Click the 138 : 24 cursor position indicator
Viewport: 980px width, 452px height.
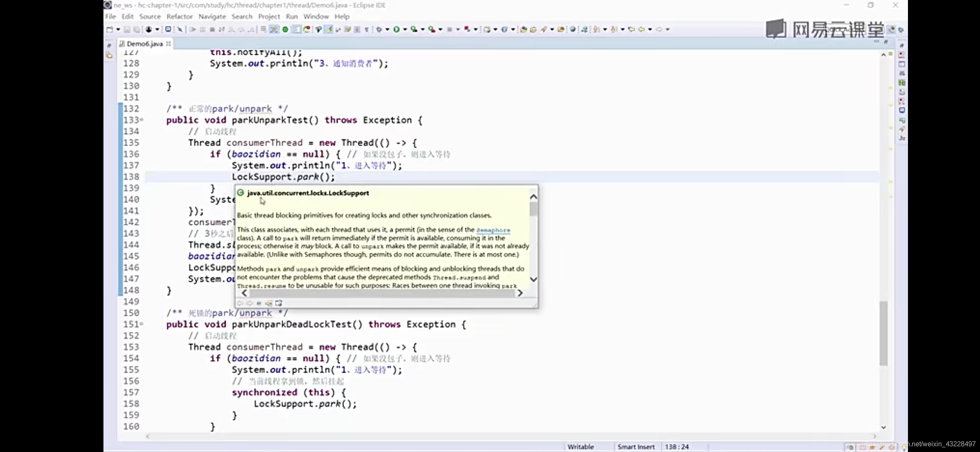(677, 447)
